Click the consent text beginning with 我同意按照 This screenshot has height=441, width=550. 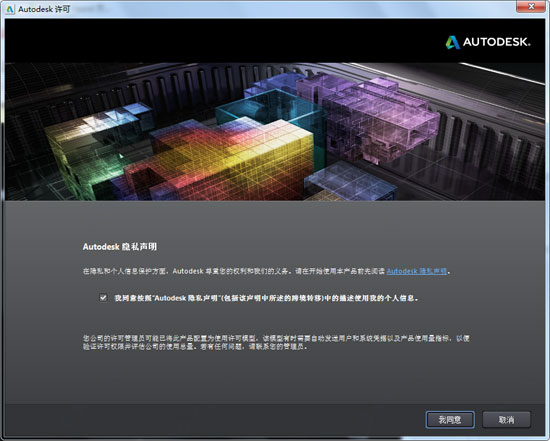point(266,298)
